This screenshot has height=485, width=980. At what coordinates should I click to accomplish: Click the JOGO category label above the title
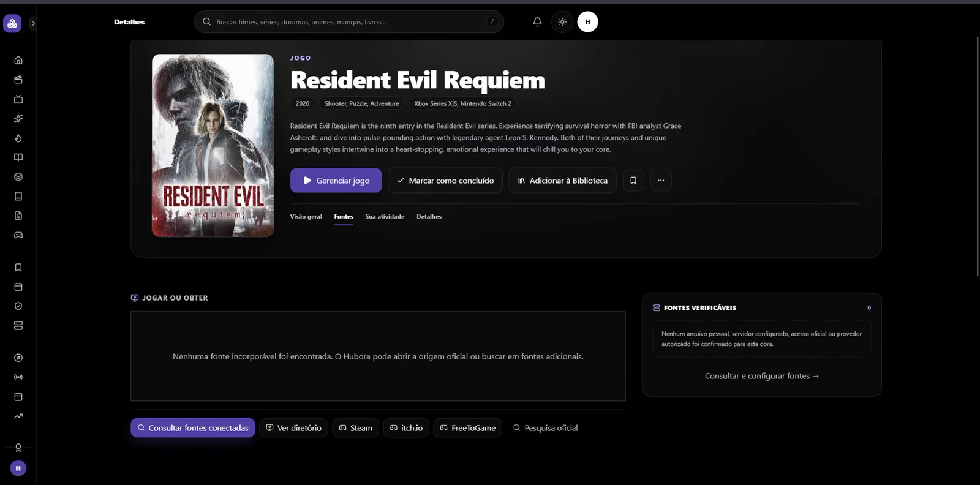tap(300, 58)
